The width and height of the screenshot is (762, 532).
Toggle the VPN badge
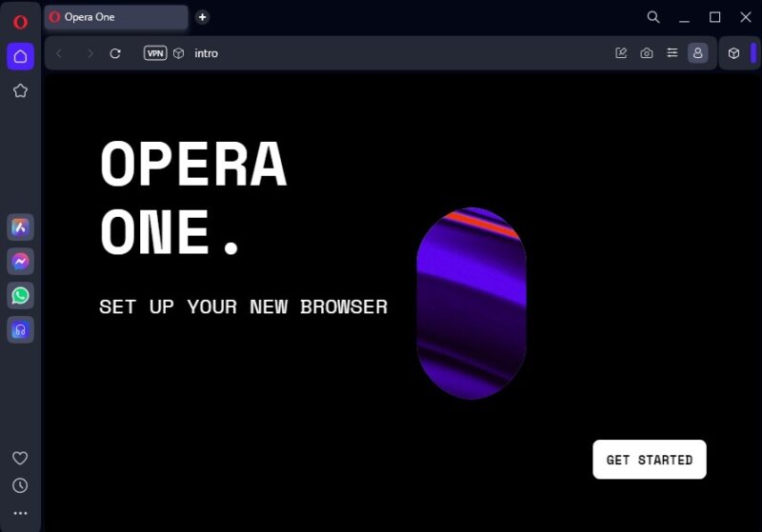click(155, 53)
